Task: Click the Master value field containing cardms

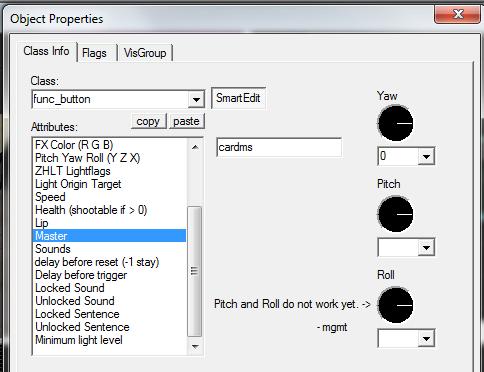Action: pos(279,147)
